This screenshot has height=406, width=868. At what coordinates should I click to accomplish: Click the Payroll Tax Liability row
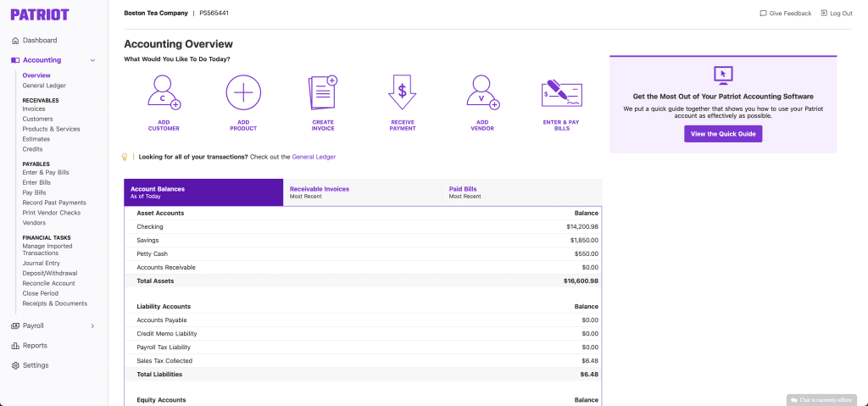(363, 348)
